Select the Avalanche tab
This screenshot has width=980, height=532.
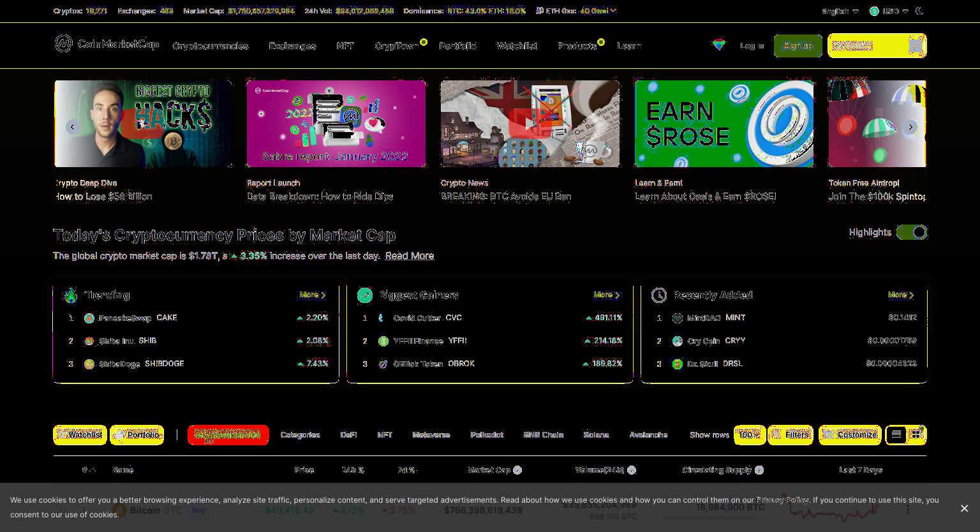648,434
